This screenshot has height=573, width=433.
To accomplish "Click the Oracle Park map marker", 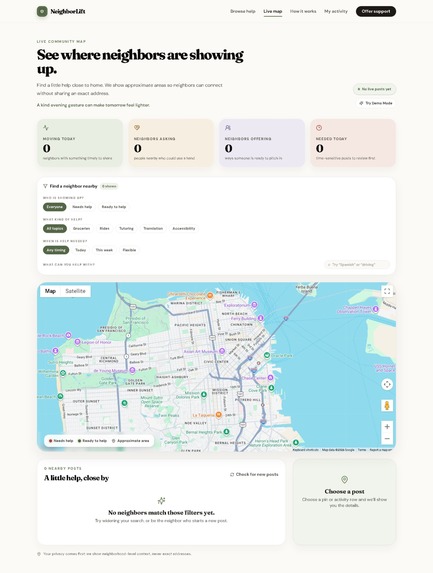I will point(267,355).
